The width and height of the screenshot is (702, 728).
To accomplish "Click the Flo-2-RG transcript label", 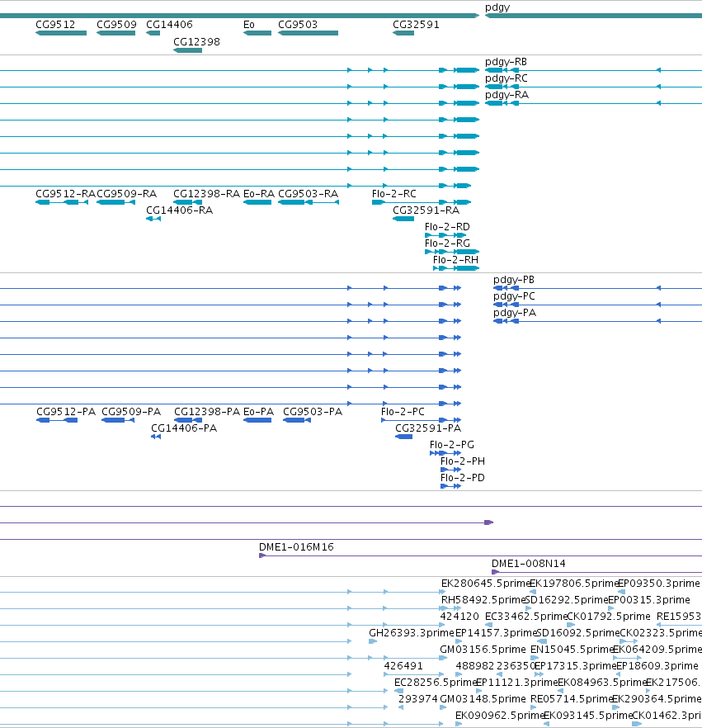I will point(447,243).
